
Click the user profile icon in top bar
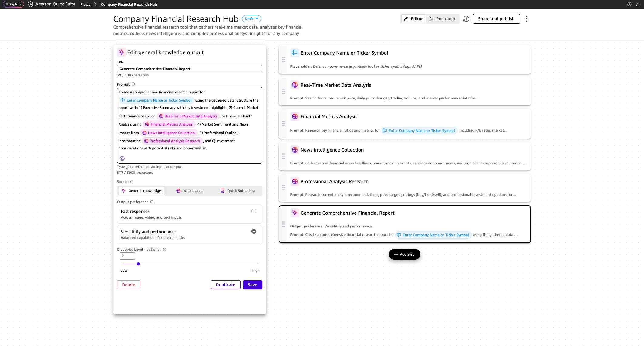coord(638,4)
